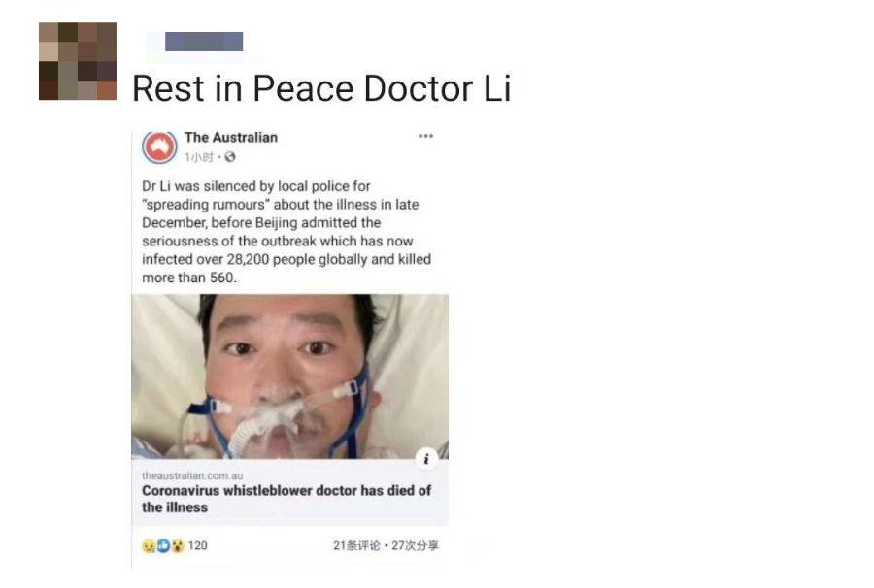Image resolution: width=874 pixels, height=588 pixels.
Task: Click theaustralian.com.au domain link
Action: tap(192, 475)
